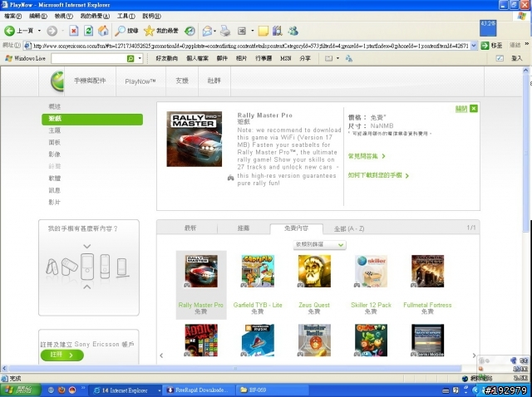Click the address bar URL field
Screen dimensions: 532x397
pyautogui.click(x=250, y=46)
